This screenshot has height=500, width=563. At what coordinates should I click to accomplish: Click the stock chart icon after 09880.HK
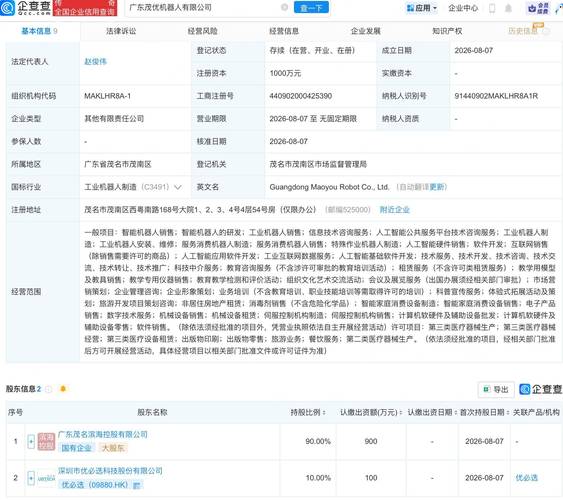(136, 485)
